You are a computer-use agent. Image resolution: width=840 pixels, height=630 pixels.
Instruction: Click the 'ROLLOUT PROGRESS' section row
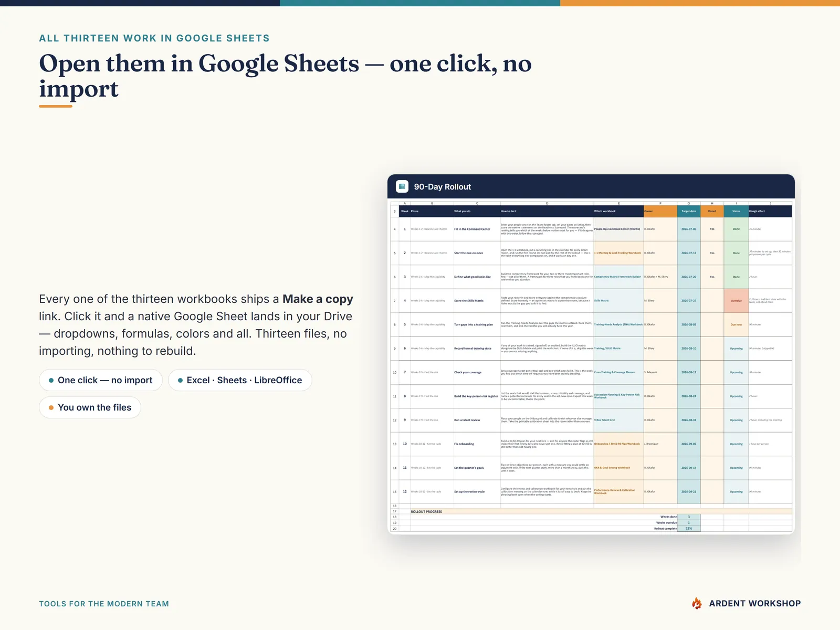[601, 511]
